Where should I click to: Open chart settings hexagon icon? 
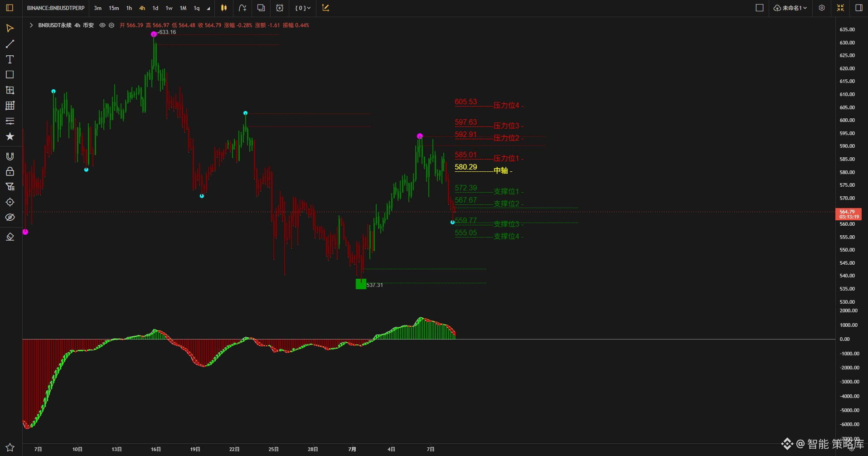click(x=822, y=8)
